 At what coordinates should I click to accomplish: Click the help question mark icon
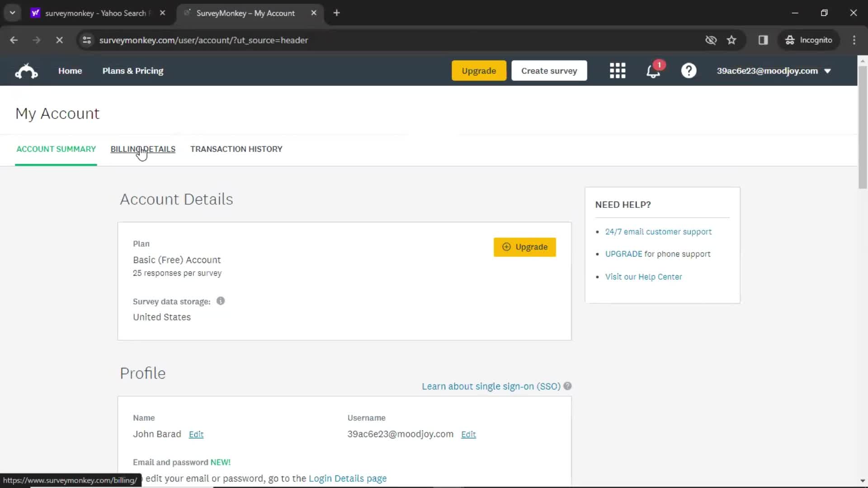[x=689, y=70]
